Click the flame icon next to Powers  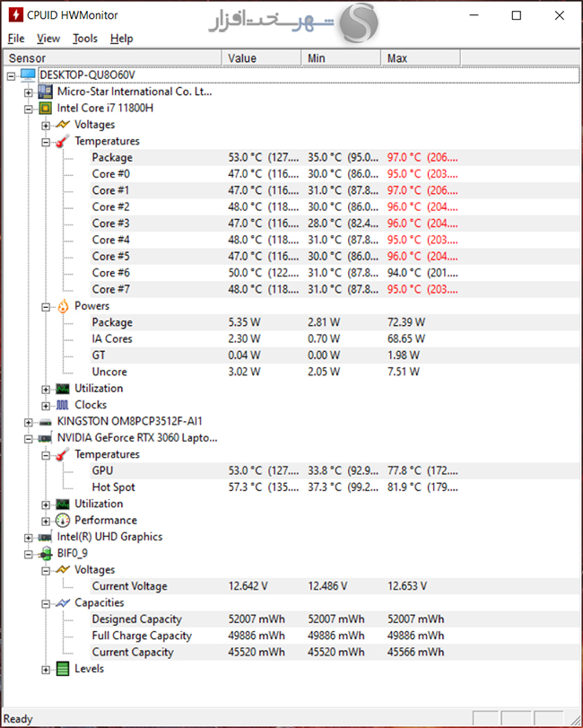62,306
